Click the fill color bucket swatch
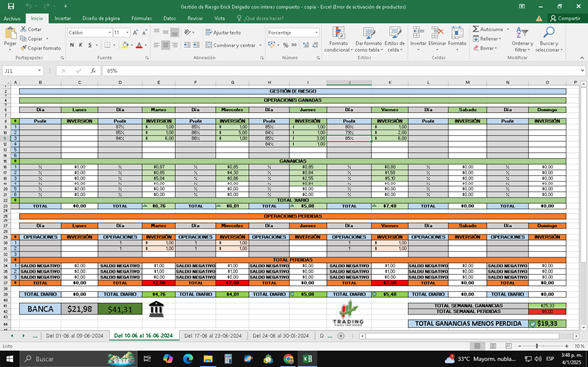The height and width of the screenshot is (367, 588). (125, 45)
